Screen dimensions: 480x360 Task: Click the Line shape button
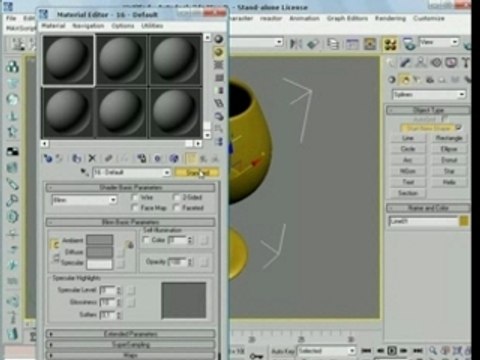pyautogui.click(x=408, y=138)
